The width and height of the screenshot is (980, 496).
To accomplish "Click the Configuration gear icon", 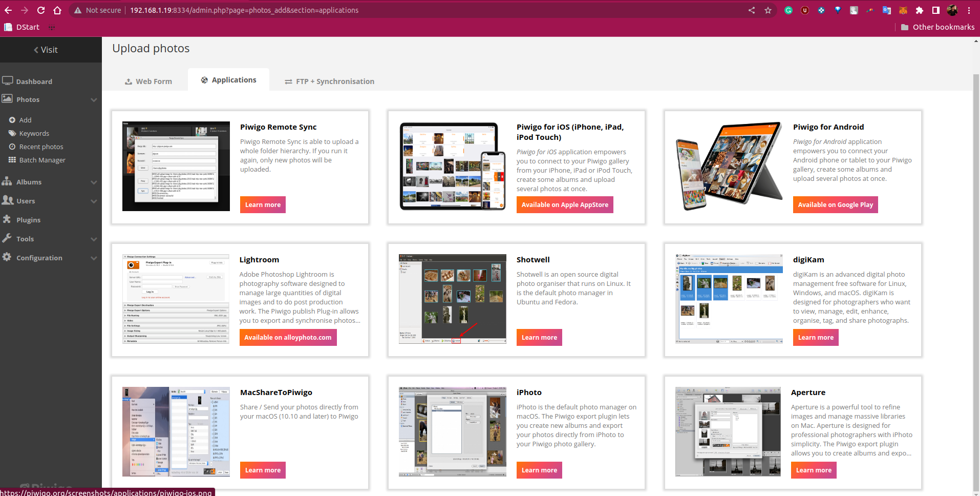I will (x=7, y=257).
